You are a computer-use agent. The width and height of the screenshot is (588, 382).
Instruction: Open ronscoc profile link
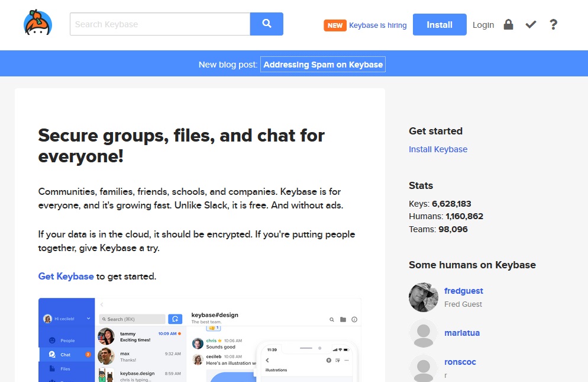(x=460, y=362)
